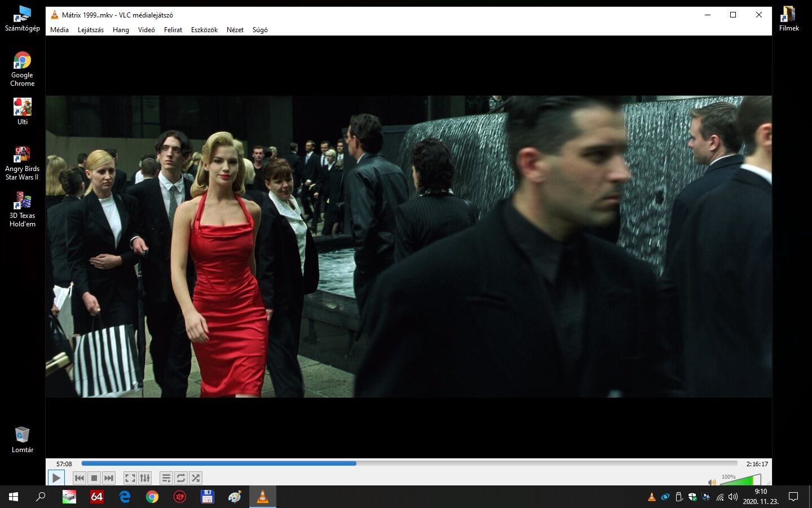
Task: Open the Nézet menu
Action: (x=235, y=30)
